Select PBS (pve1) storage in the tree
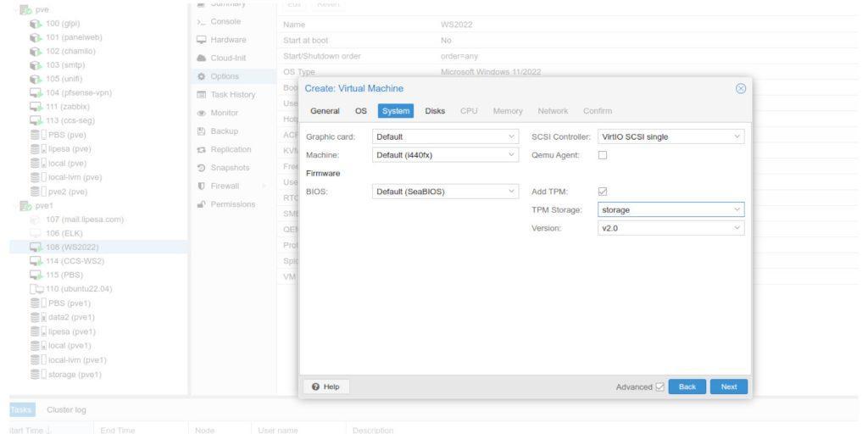This screenshot has width=868, height=434. [98, 303]
